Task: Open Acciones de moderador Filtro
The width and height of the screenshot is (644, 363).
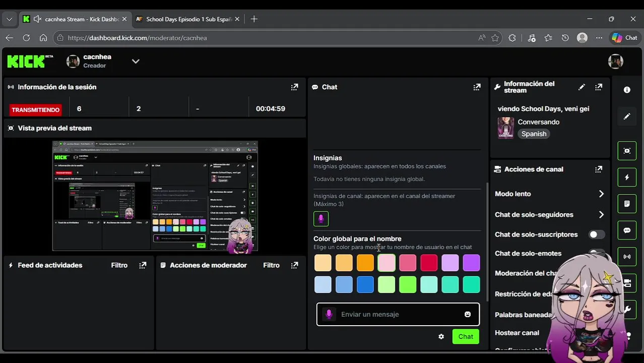Action: 271,265
